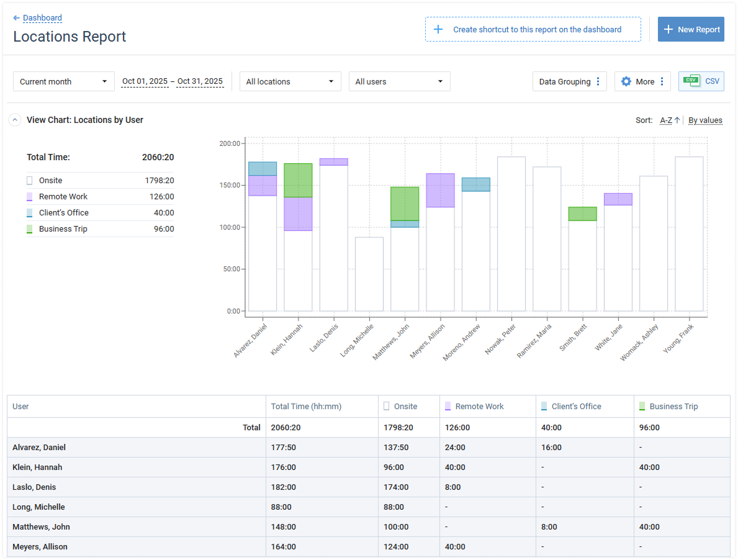
Task: Click the Total Time (hh:mm) column header
Action: [306, 407]
